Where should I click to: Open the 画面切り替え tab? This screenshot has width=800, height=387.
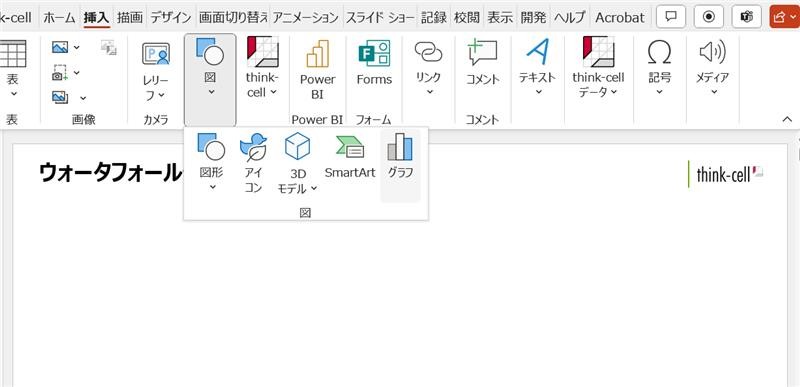pyautogui.click(x=233, y=17)
